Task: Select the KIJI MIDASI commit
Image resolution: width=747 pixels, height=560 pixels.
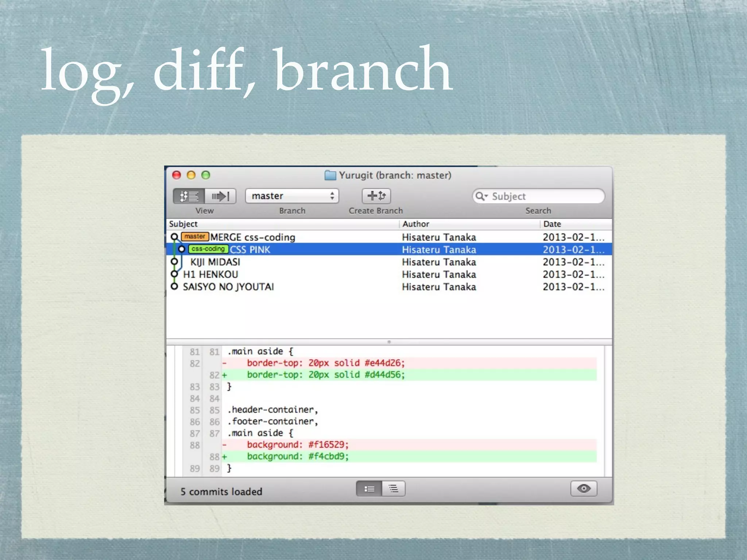Action: click(x=389, y=262)
